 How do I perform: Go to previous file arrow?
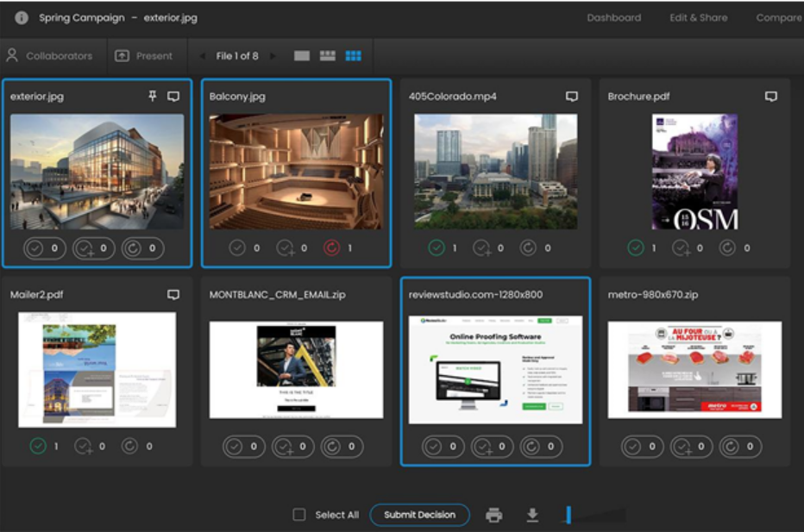(203, 56)
